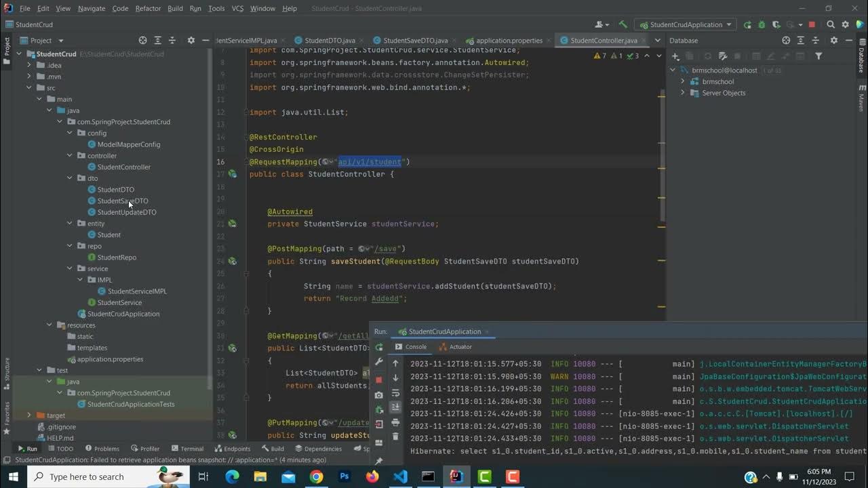Open the Profiler tool window button
The image size is (868, 488).
click(x=145, y=449)
